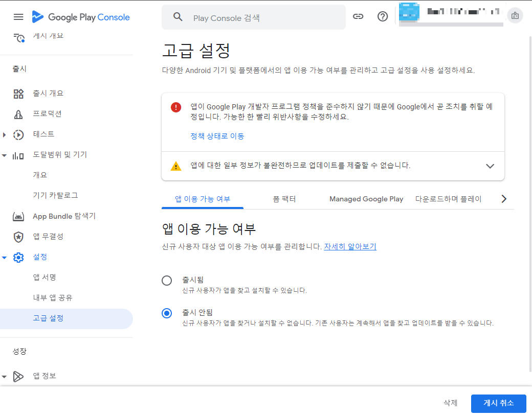532x417 pixels.
Task: Expand the incomplete info warning chevron
Action: point(490,166)
